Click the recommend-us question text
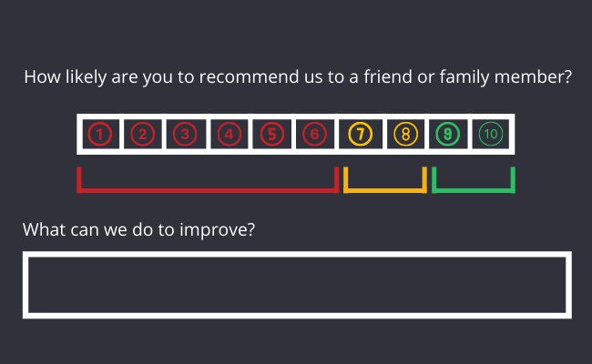Viewport: 592px width, 364px height. [297, 77]
